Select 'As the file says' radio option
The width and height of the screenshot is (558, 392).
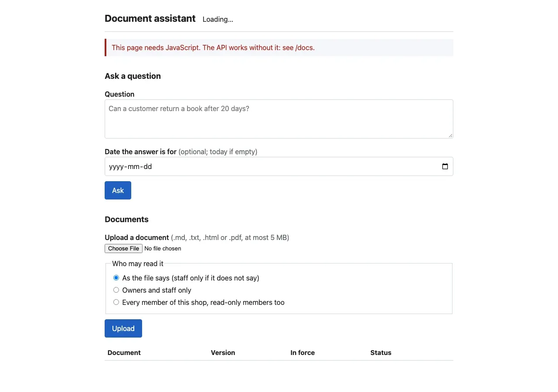pyautogui.click(x=116, y=278)
